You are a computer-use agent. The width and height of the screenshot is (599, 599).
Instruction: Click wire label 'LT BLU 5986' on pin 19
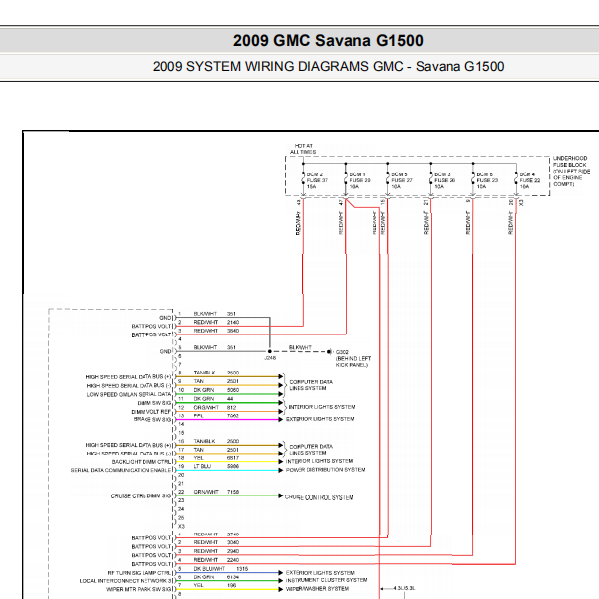216,466
